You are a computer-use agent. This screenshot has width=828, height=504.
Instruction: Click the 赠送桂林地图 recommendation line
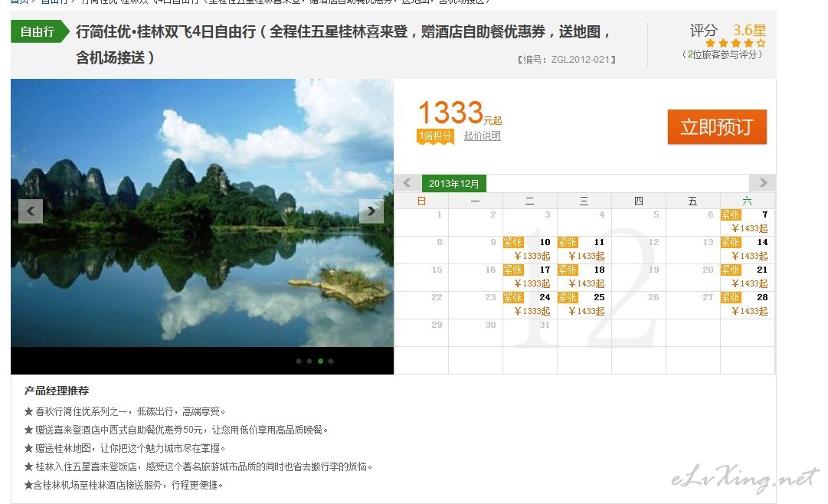tap(125, 449)
